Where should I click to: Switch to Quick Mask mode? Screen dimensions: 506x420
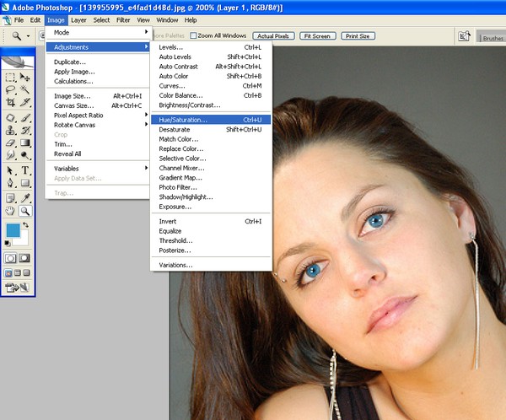point(24,258)
